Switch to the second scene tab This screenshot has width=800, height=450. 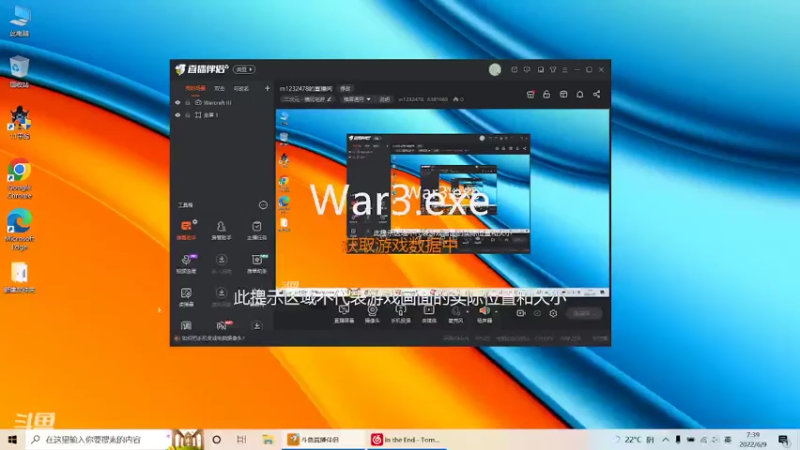(x=219, y=88)
